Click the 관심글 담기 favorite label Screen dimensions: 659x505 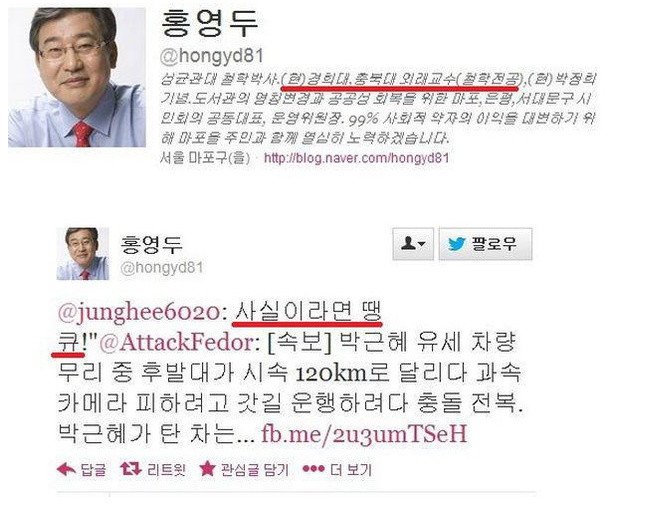pos(255,469)
